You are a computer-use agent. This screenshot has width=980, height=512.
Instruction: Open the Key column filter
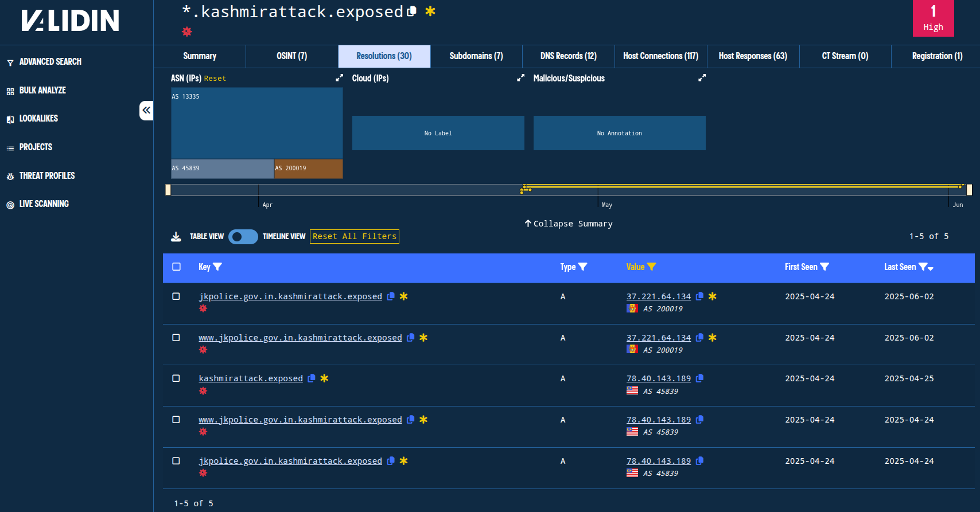pyautogui.click(x=217, y=267)
